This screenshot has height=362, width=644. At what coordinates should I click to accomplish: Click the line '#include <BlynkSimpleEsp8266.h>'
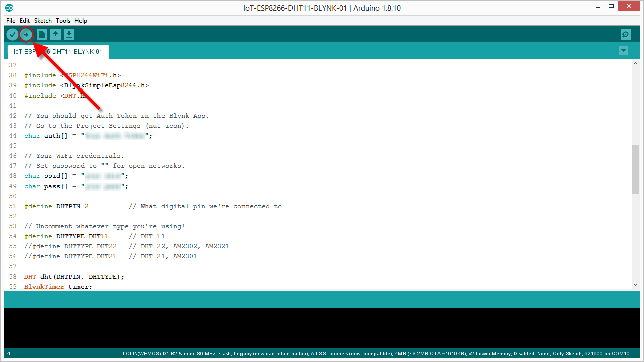click(87, 85)
